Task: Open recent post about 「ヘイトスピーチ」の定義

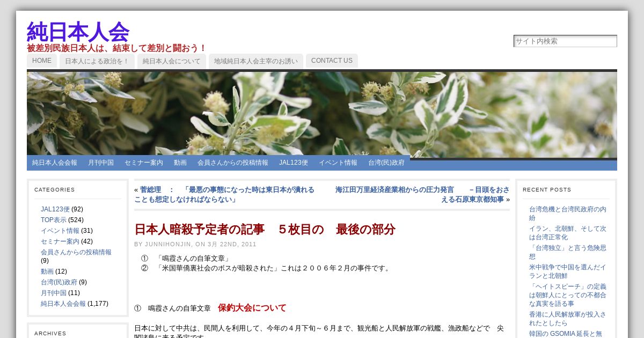Action: pos(568,295)
